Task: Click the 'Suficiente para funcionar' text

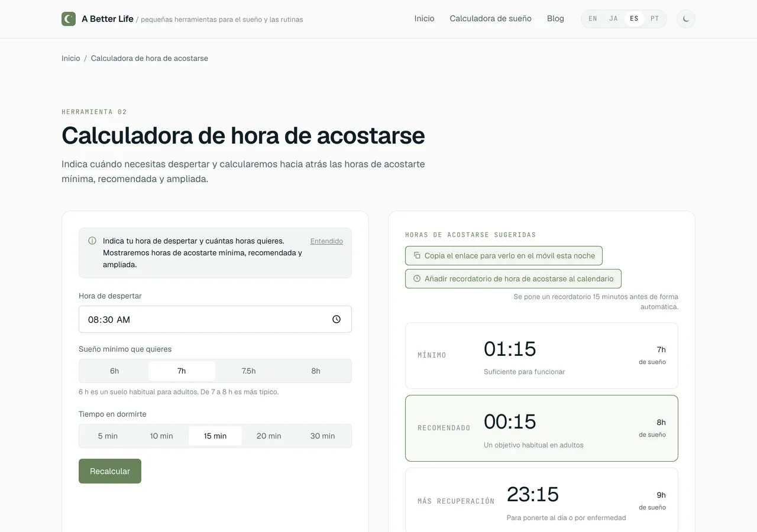Action: [x=525, y=372]
